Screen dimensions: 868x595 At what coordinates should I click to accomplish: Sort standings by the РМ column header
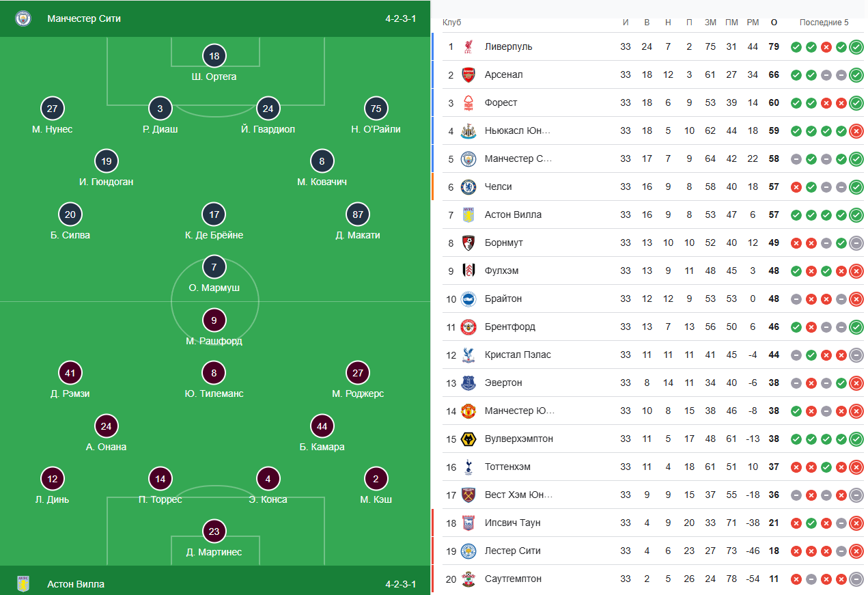tap(753, 23)
